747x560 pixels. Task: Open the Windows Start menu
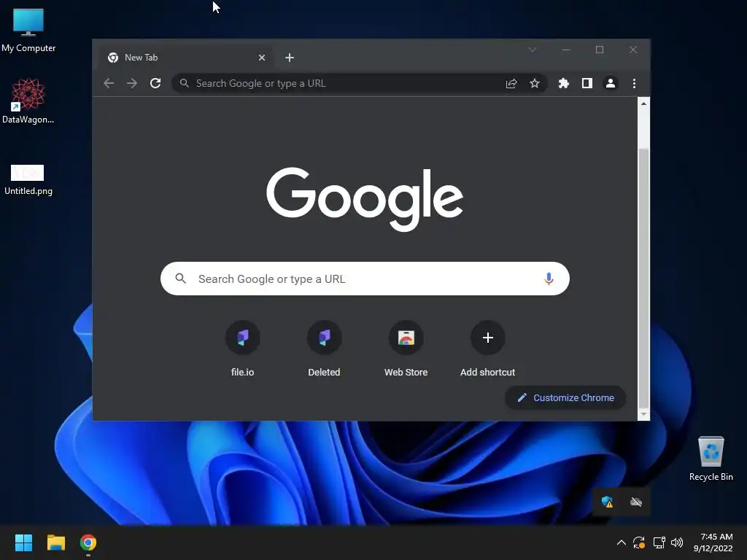pyautogui.click(x=23, y=542)
